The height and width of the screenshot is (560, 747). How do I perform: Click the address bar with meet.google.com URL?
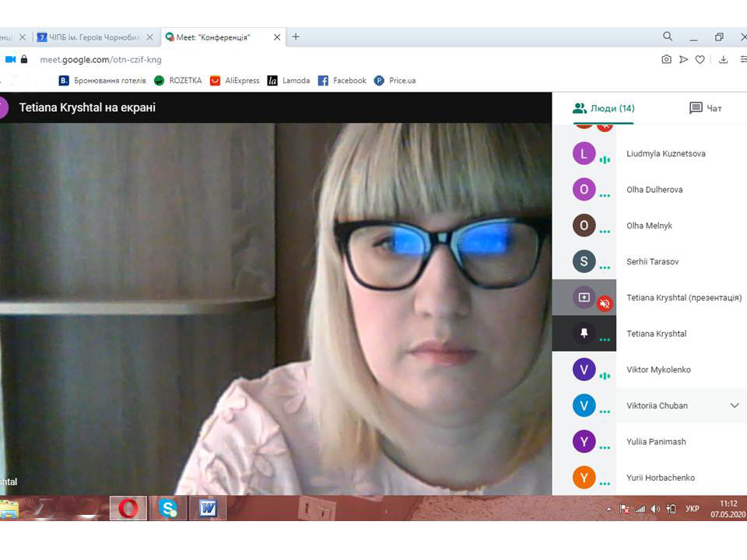click(x=101, y=60)
